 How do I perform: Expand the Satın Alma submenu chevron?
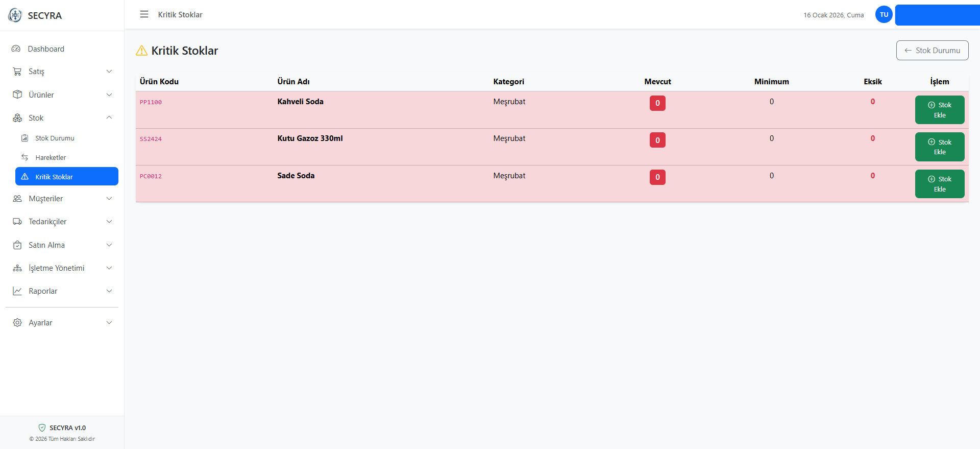pyautogui.click(x=109, y=245)
